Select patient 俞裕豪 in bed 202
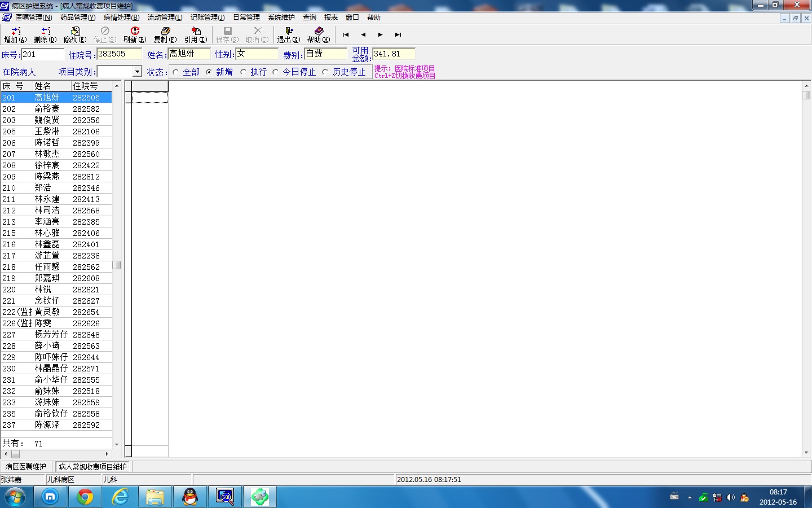Screen dimensions: 812x508 (56, 109)
